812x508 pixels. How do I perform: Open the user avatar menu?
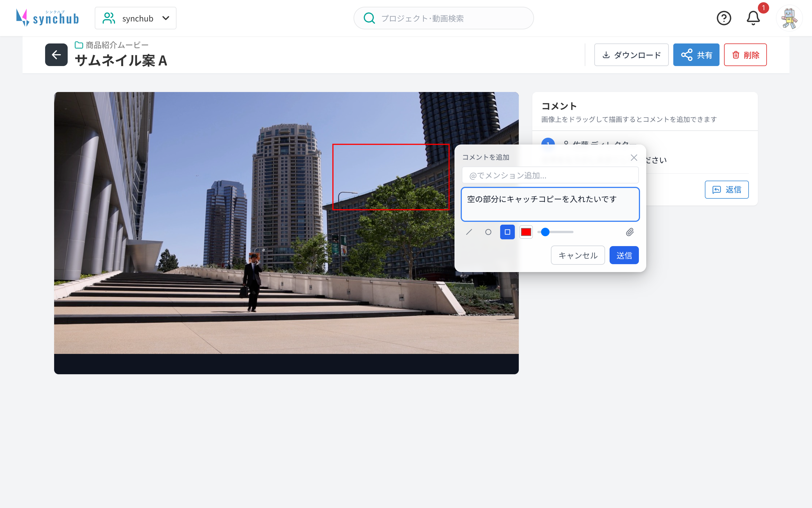click(789, 18)
